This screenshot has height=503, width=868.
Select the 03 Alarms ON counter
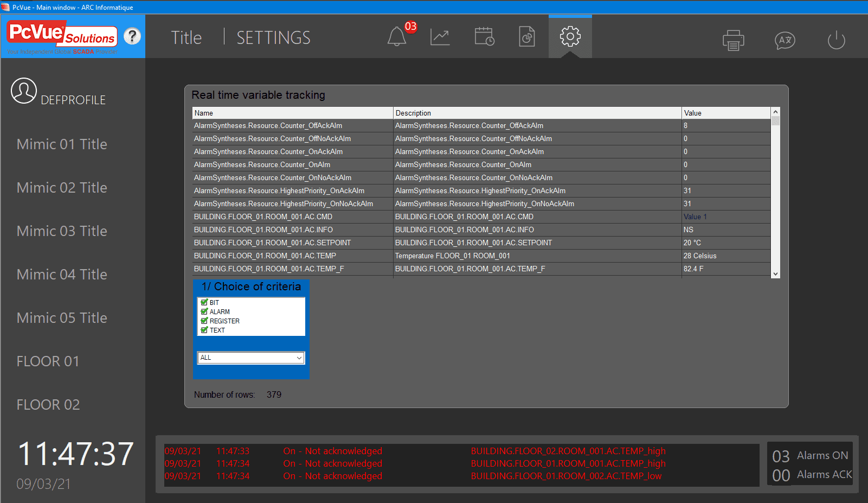810,456
